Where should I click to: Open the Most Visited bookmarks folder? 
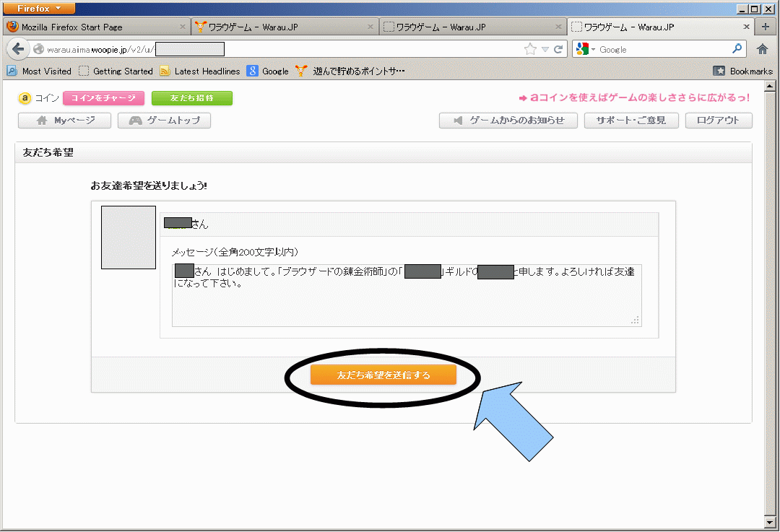[x=39, y=71]
